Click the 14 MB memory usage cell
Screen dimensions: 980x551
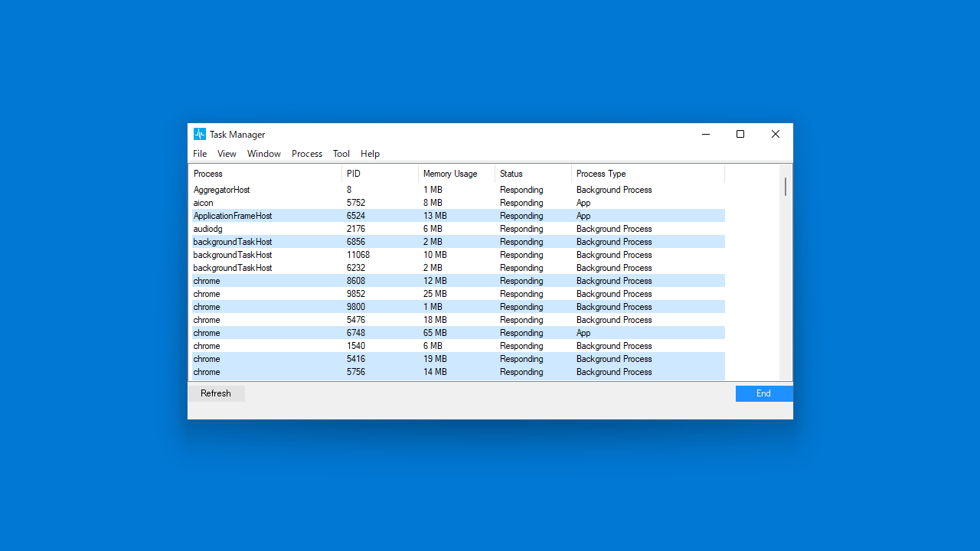[435, 372]
